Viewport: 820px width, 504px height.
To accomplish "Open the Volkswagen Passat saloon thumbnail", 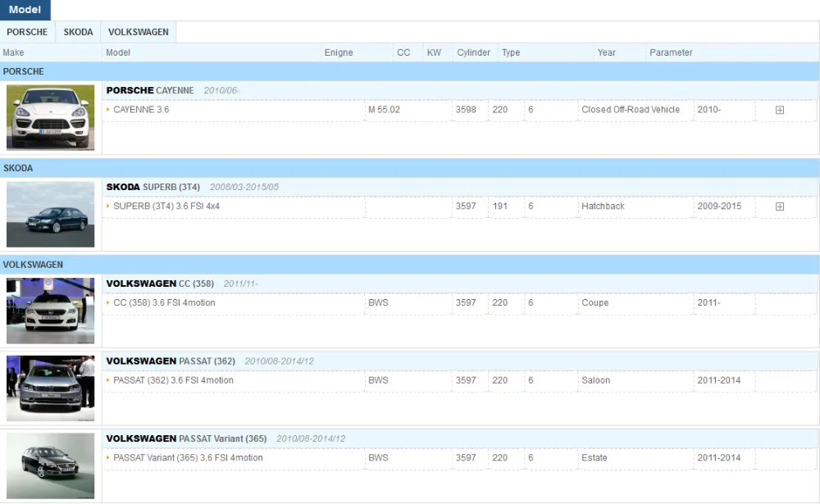I will tap(50, 388).
